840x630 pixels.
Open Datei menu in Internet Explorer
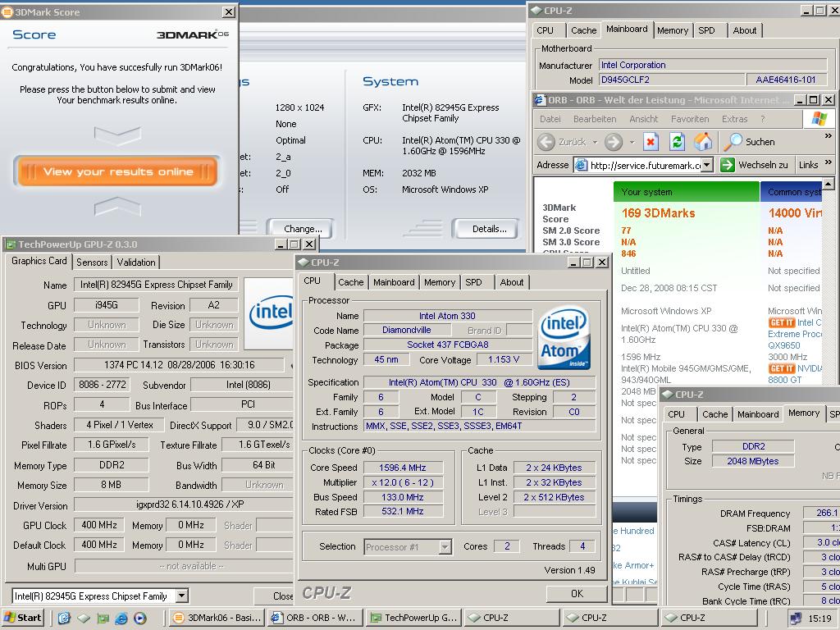(550, 119)
